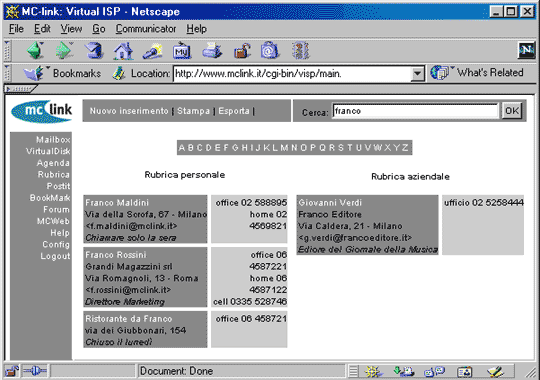The height and width of the screenshot is (380, 540).
Task: Click the page proxy icon beside Location
Action: [119, 73]
